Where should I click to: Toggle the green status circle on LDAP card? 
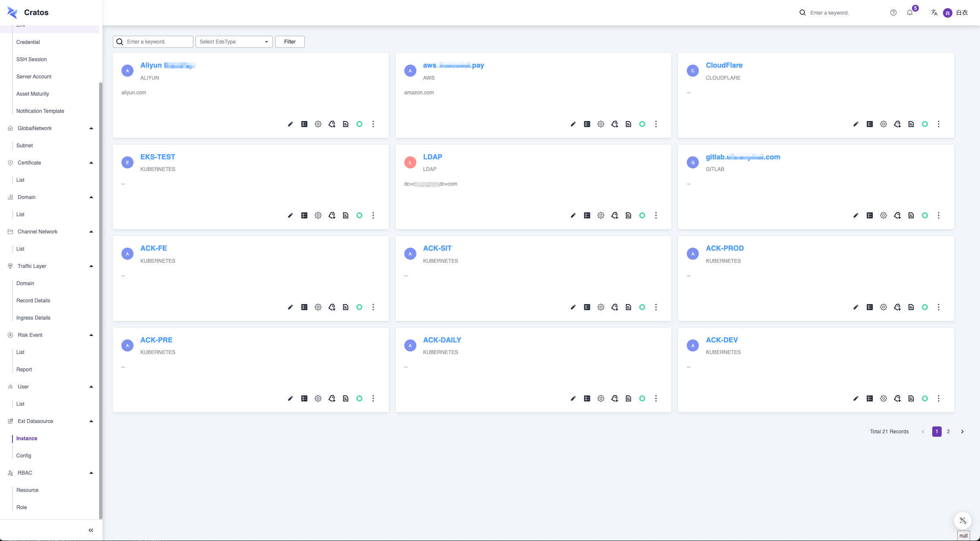tap(642, 215)
